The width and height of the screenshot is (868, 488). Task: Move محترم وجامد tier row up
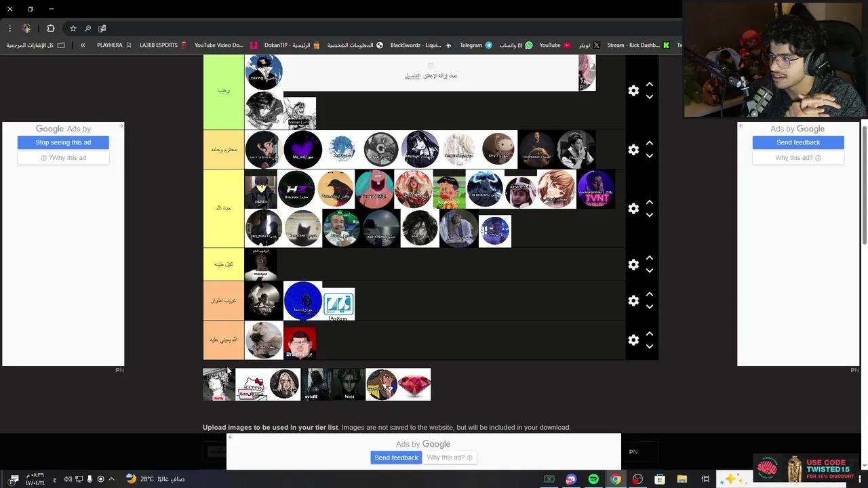(650, 144)
